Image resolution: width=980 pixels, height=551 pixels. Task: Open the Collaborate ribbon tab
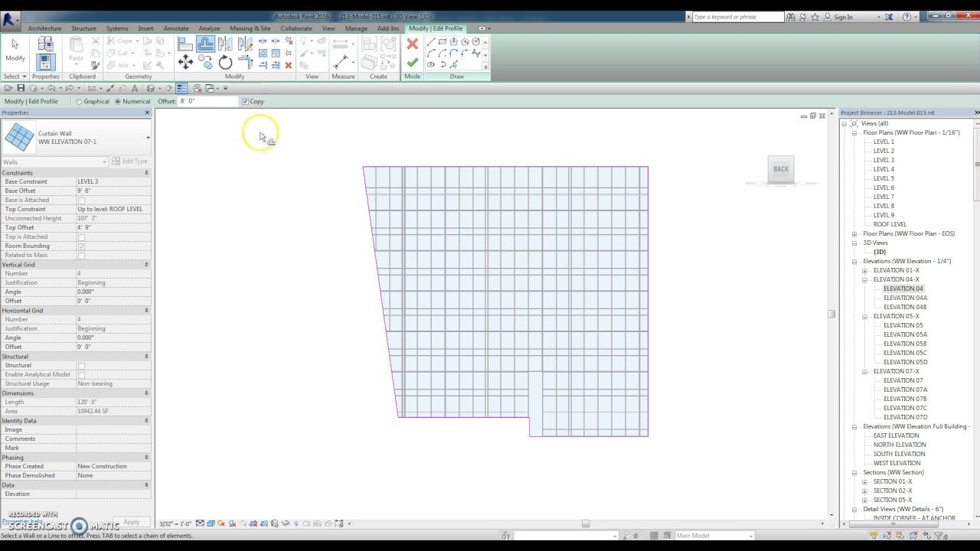tap(296, 28)
